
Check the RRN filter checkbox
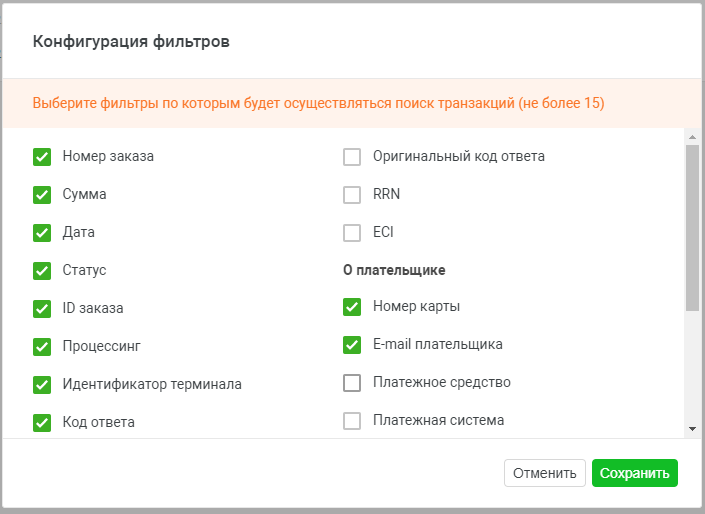[x=352, y=195]
